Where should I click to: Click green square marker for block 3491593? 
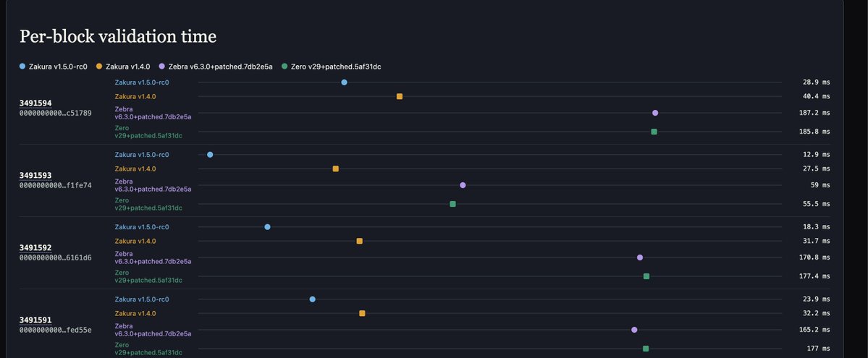pyautogui.click(x=452, y=204)
